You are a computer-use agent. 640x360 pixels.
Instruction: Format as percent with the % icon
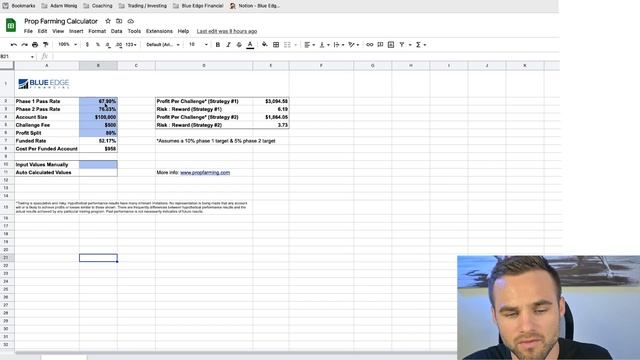[98, 44]
